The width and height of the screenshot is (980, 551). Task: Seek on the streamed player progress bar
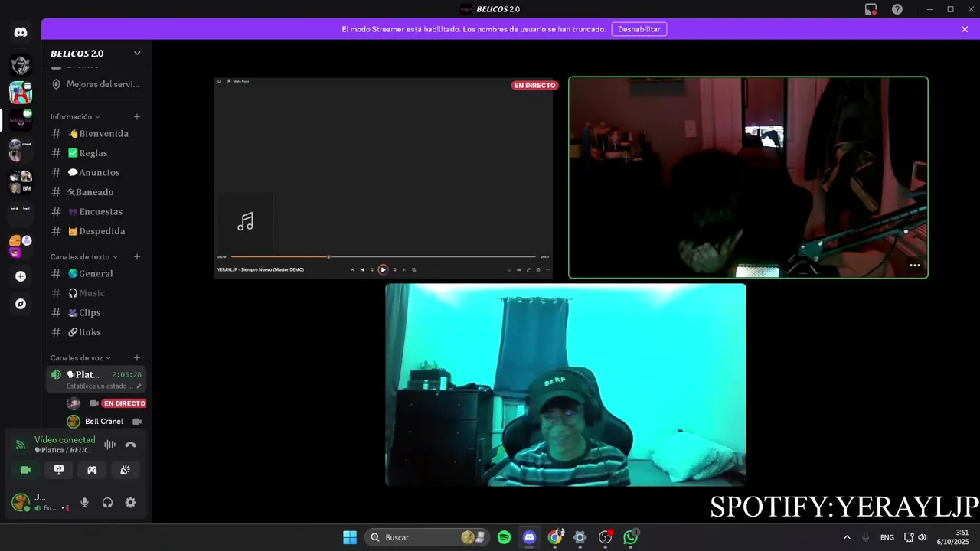(383, 257)
